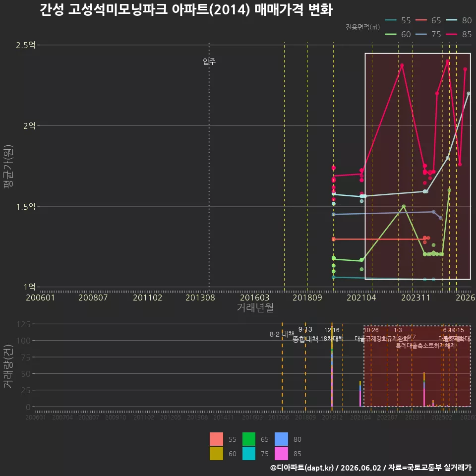Click the 8·2 대책 annotation
The image size is (476, 476).
coord(282,334)
